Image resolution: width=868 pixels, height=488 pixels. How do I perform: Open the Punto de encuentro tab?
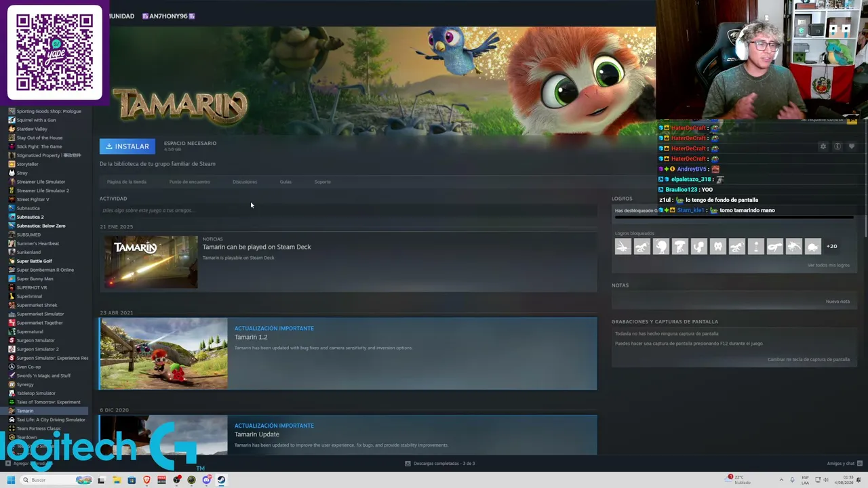point(189,182)
